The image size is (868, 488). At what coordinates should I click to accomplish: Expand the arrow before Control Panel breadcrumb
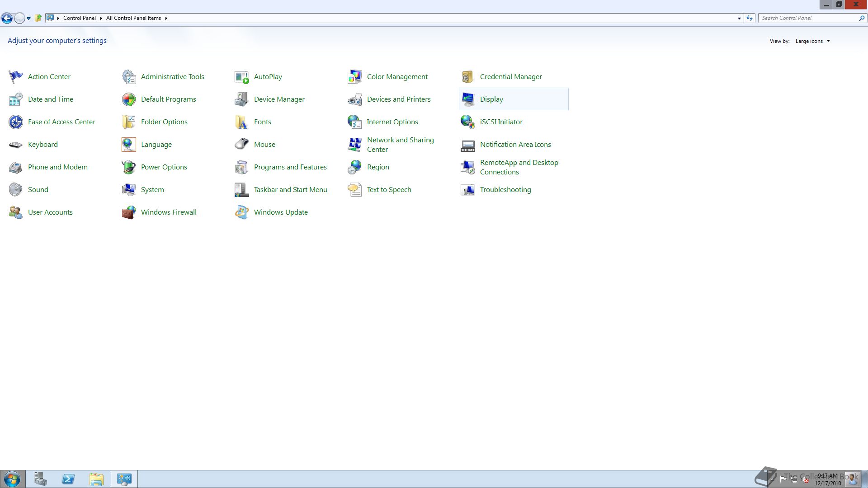click(x=58, y=19)
